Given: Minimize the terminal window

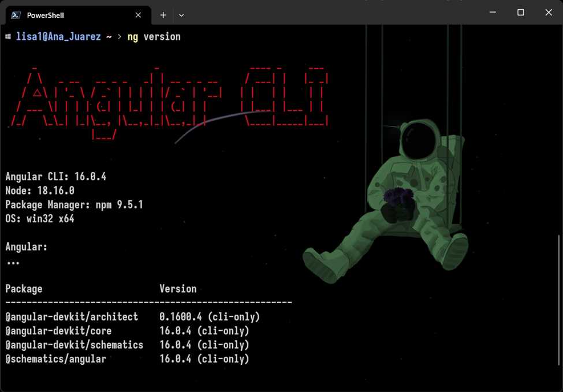Looking at the screenshot, I should pos(493,12).
